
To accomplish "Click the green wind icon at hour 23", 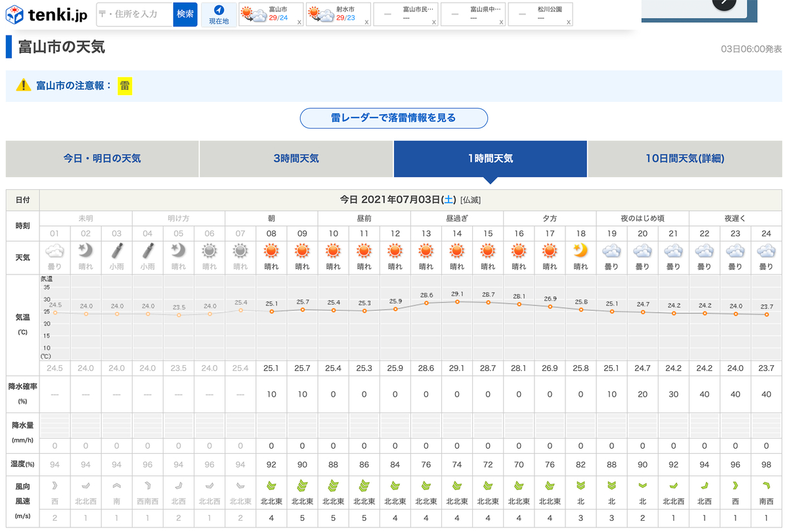I will pos(735,485).
